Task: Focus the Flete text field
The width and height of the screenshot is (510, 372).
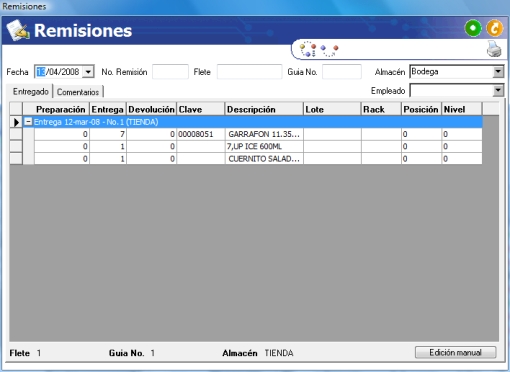Action: 249,72
